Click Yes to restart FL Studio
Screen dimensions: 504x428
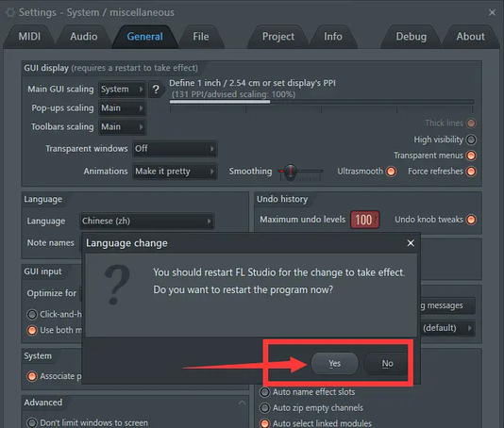point(335,364)
